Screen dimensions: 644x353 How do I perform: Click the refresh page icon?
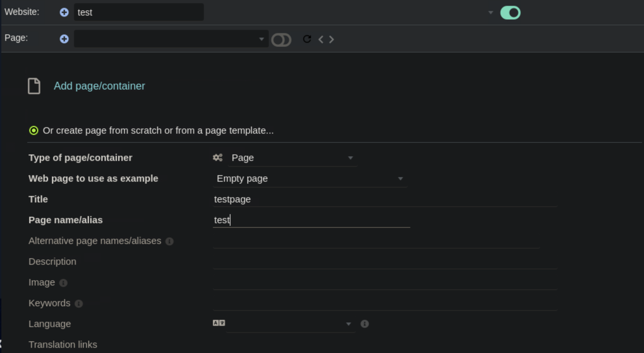click(307, 39)
